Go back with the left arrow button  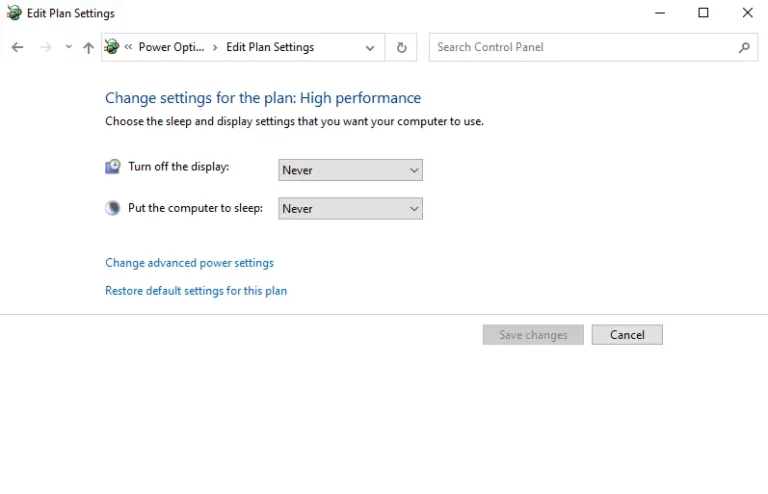click(18, 47)
